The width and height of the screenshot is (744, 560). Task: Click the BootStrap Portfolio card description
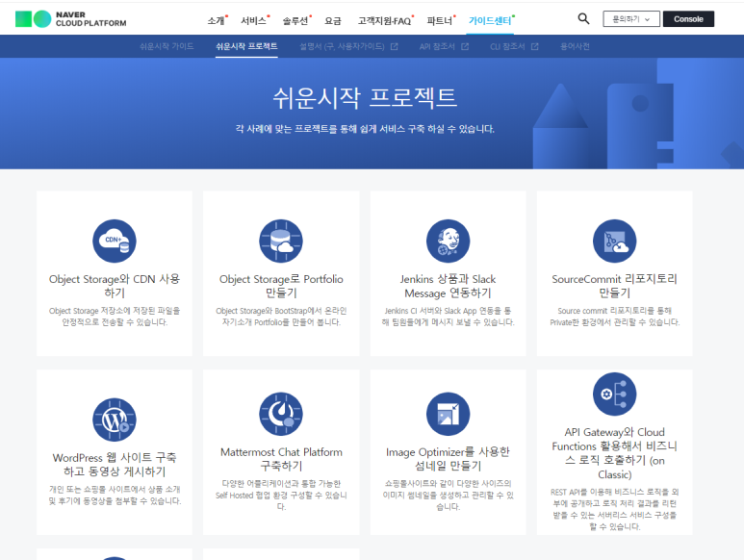281,317
